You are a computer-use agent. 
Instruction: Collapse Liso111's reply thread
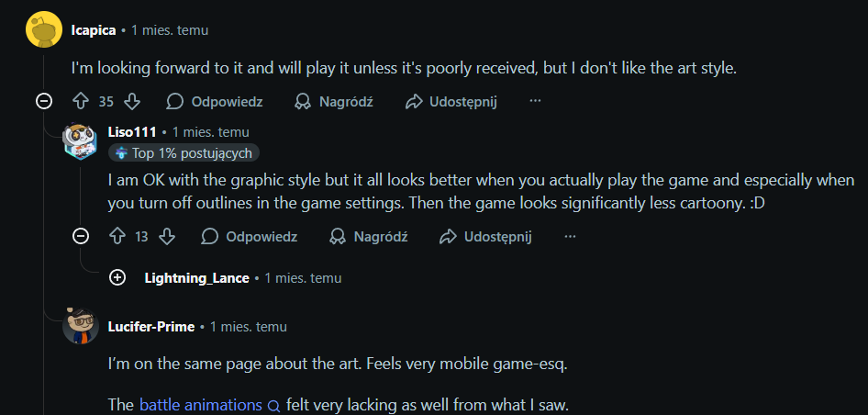click(81, 237)
